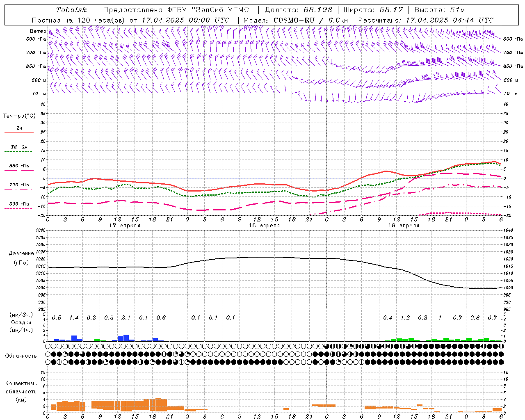The height and width of the screenshot is (420, 525).
Task: Click the Модель COSMO-RU / 6.6км label
Action: (x=295, y=20)
